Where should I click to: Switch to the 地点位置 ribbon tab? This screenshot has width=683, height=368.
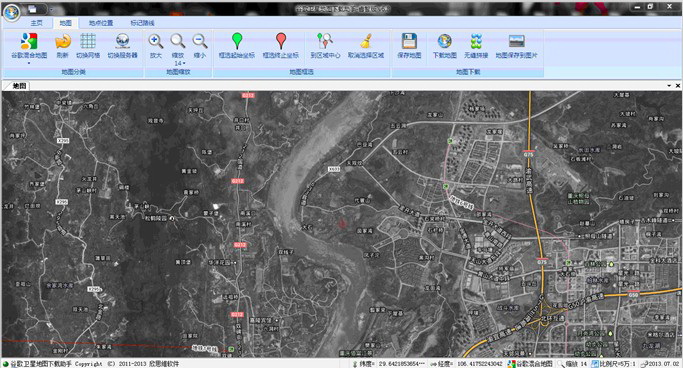pos(101,23)
